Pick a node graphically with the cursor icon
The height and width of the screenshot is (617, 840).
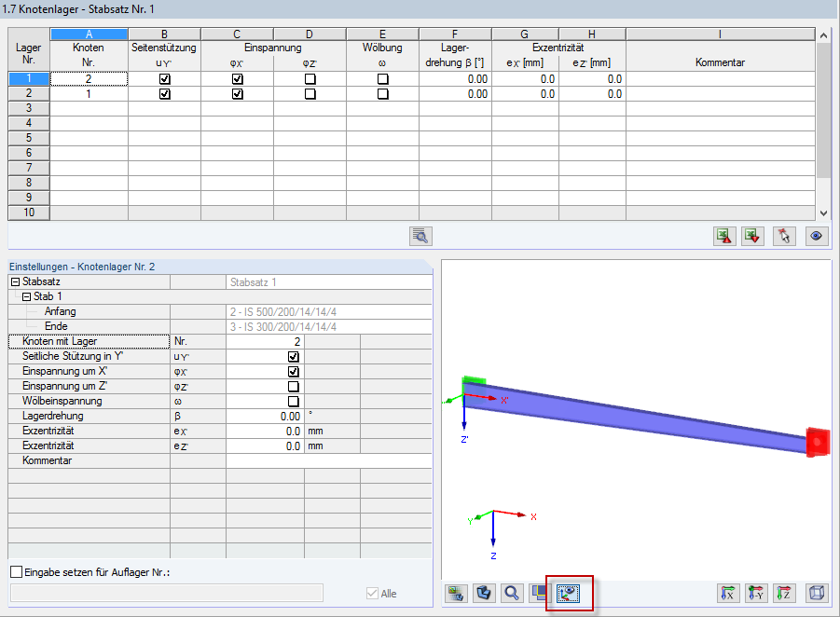(784, 236)
